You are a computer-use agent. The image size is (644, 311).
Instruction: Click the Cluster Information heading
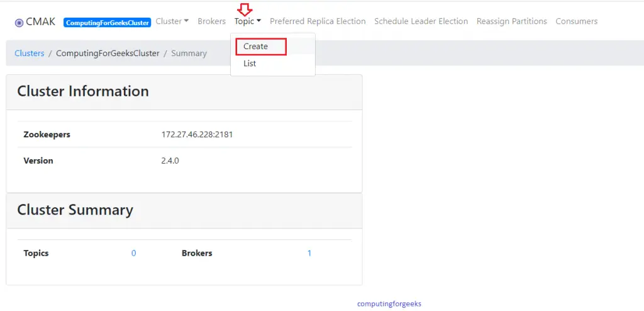[x=83, y=91]
